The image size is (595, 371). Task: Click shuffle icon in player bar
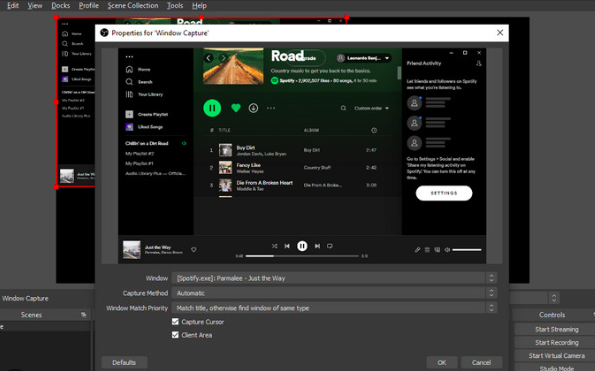click(274, 246)
